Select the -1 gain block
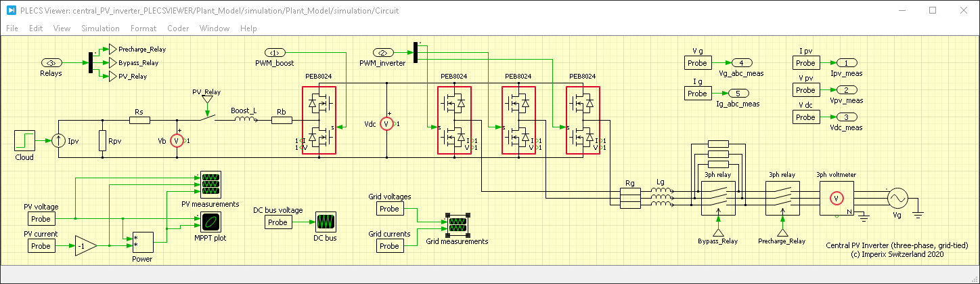 coord(86,246)
